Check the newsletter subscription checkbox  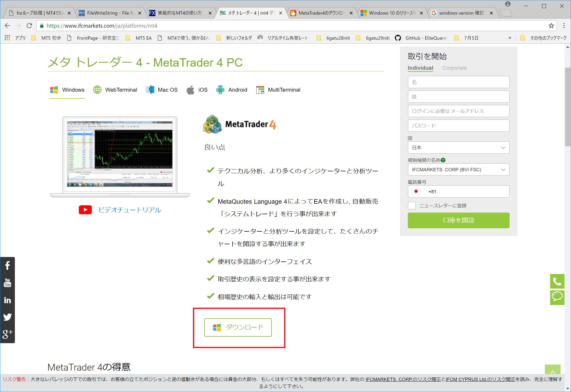(412, 206)
